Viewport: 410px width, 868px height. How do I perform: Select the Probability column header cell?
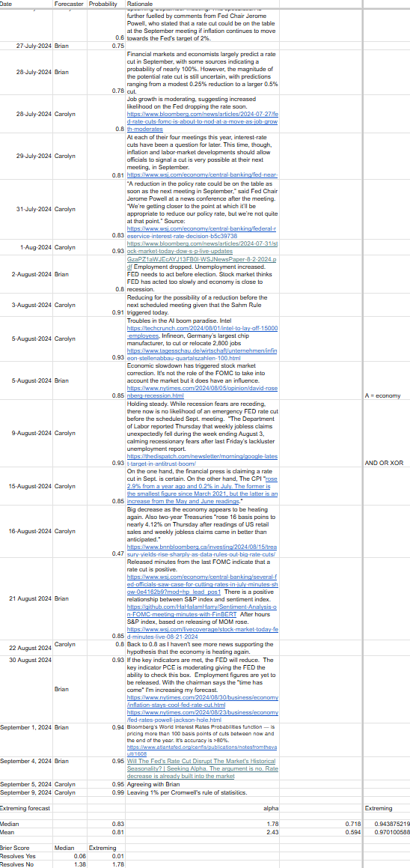coord(105,3)
